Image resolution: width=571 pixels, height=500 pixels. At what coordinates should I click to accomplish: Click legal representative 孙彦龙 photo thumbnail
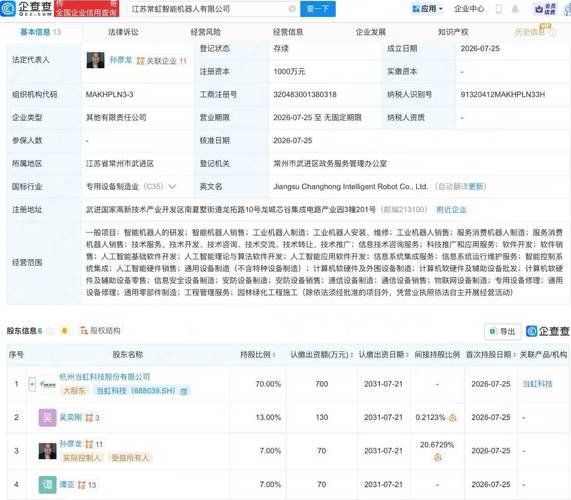95,60
